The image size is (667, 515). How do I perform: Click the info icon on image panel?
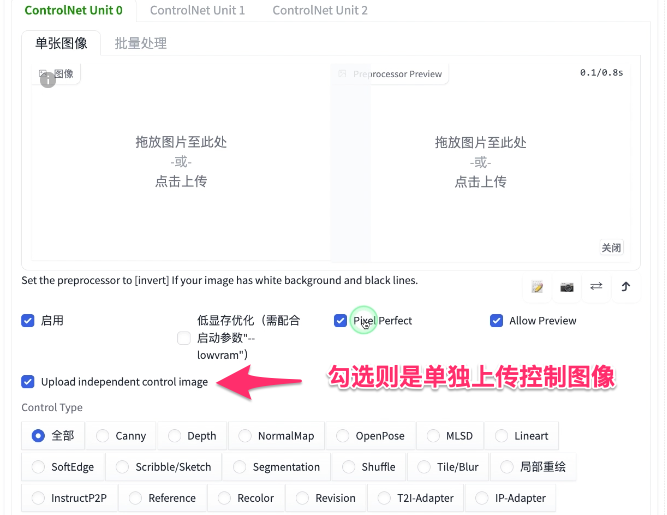48,80
